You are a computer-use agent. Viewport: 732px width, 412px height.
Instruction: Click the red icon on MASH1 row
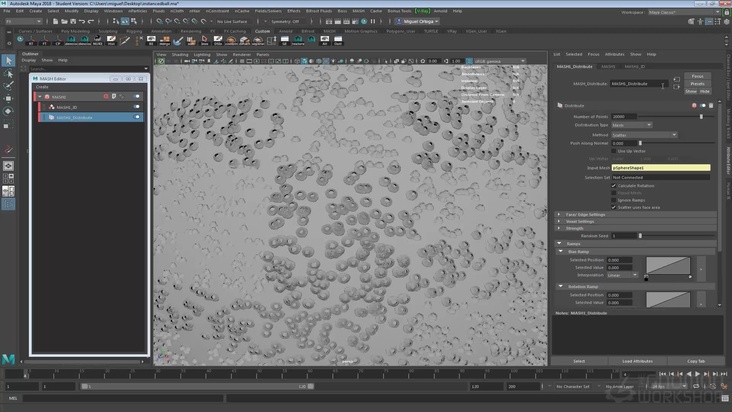pyautogui.click(x=106, y=97)
